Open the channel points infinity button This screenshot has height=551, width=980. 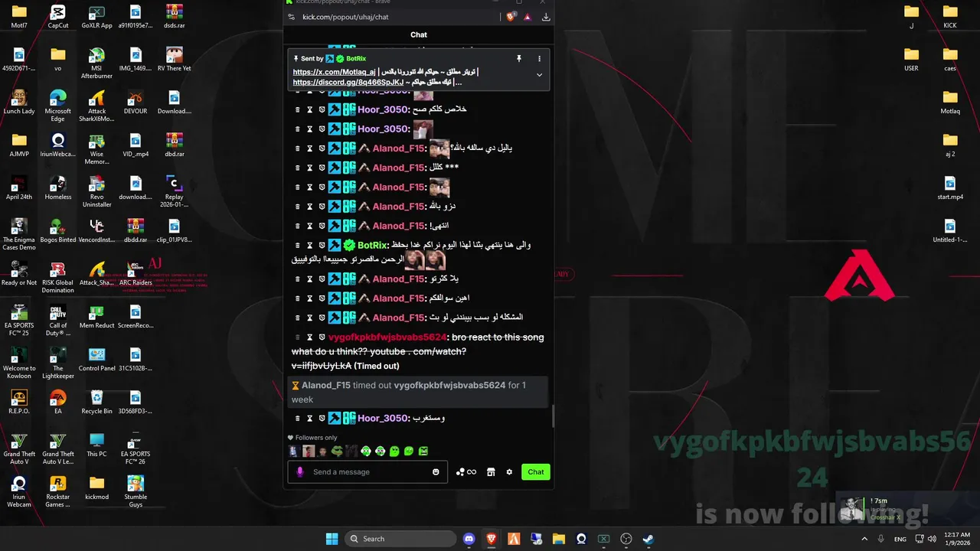tap(466, 472)
